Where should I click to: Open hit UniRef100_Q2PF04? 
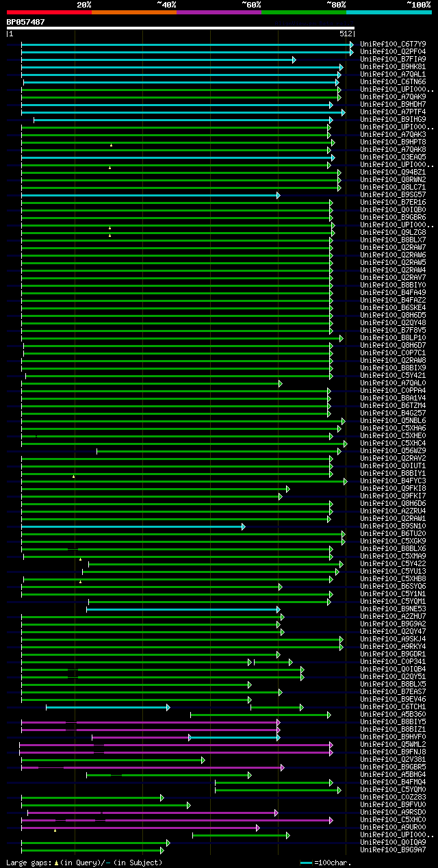coord(394,51)
